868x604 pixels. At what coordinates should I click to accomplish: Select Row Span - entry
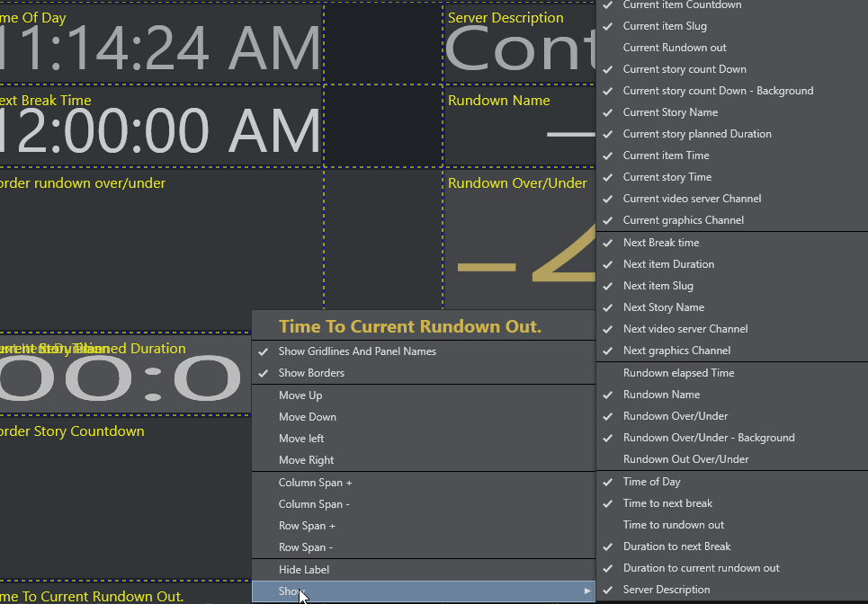tap(306, 547)
